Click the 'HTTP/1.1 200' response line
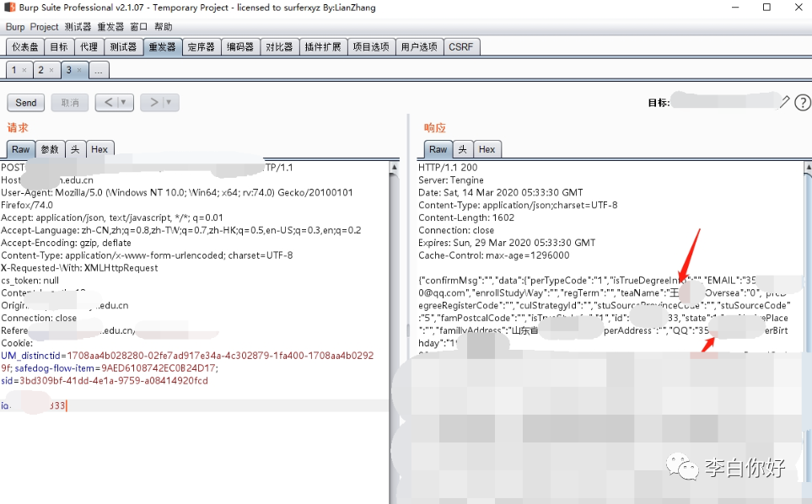This screenshot has width=812, height=504. click(448, 168)
